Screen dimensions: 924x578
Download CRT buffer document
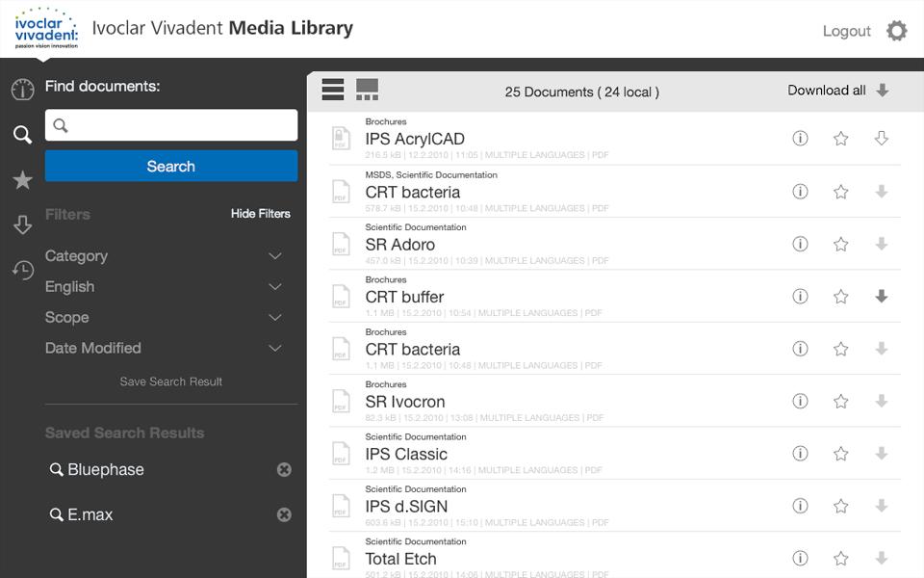(x=882, y=296)
